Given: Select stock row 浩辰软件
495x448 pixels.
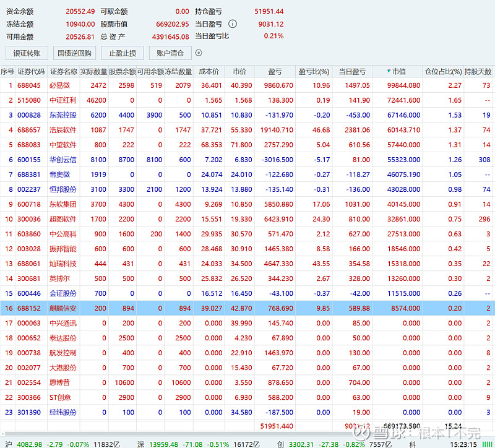Looking at the screenshot, I should pyautogui.click(x=246, y=130).
